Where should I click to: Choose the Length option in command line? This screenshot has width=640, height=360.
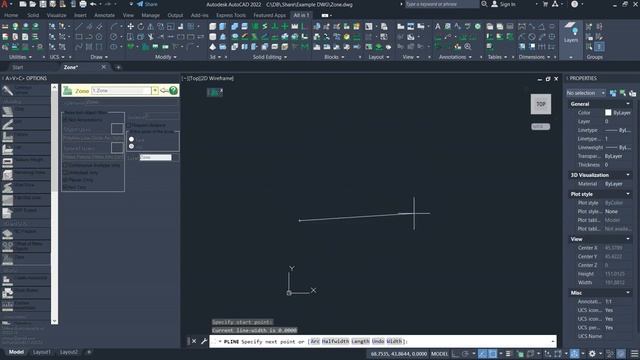tap(360, 341)
